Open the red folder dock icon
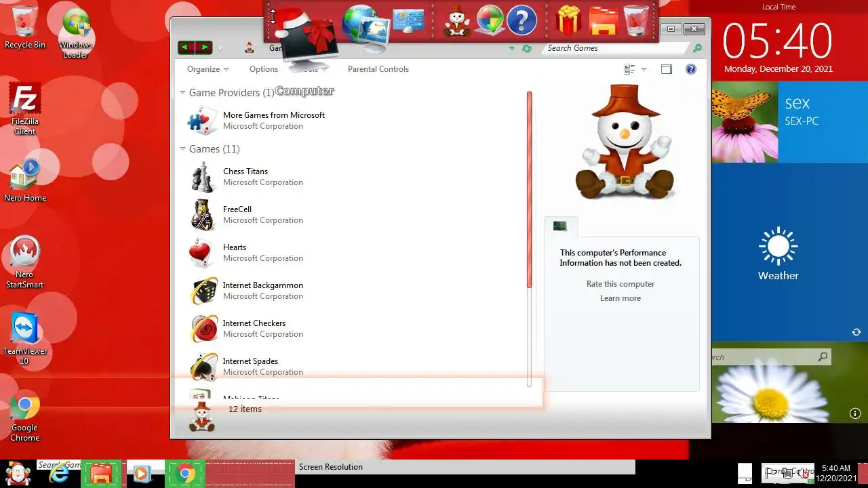This screenshot has width=868, height=488. click(603, 21)
